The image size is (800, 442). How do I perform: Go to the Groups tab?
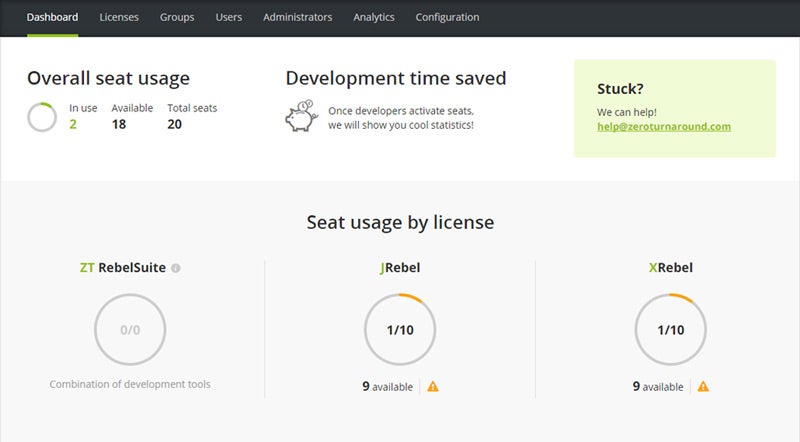pyautogui.click(x=177, y=17)
